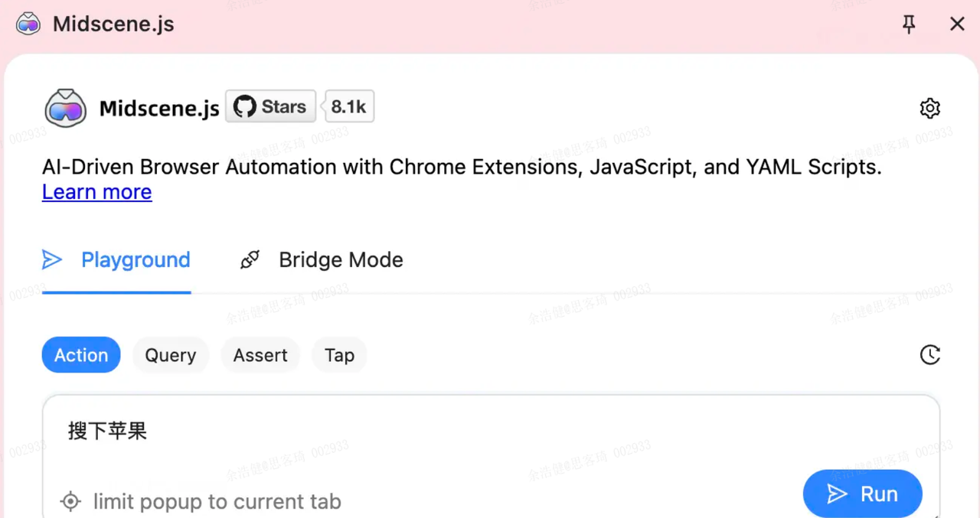
Task: Switch to the Bridge Mode tab
Action: [x=341, y=260]
